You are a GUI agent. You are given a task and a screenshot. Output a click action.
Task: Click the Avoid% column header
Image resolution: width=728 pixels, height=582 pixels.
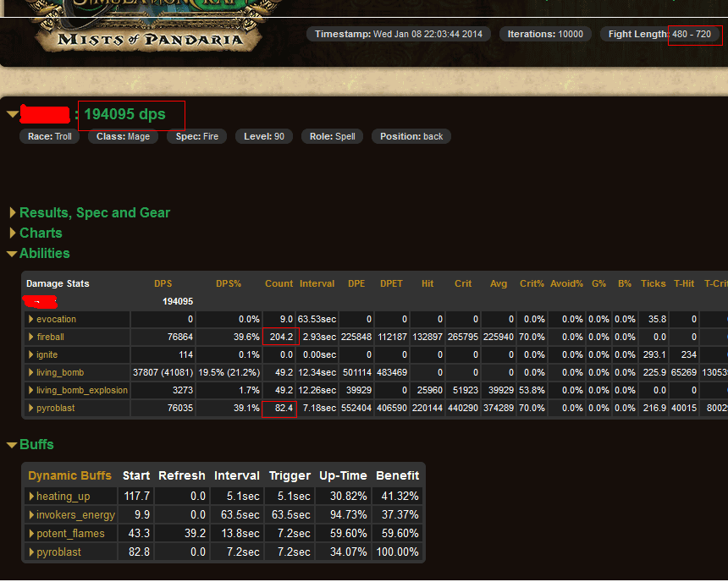pos(566,283)
